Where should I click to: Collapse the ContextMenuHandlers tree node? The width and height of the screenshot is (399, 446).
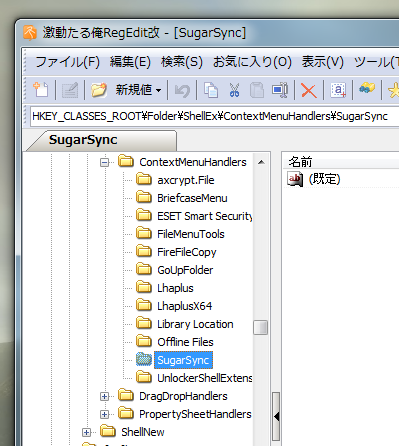(104, 162)
